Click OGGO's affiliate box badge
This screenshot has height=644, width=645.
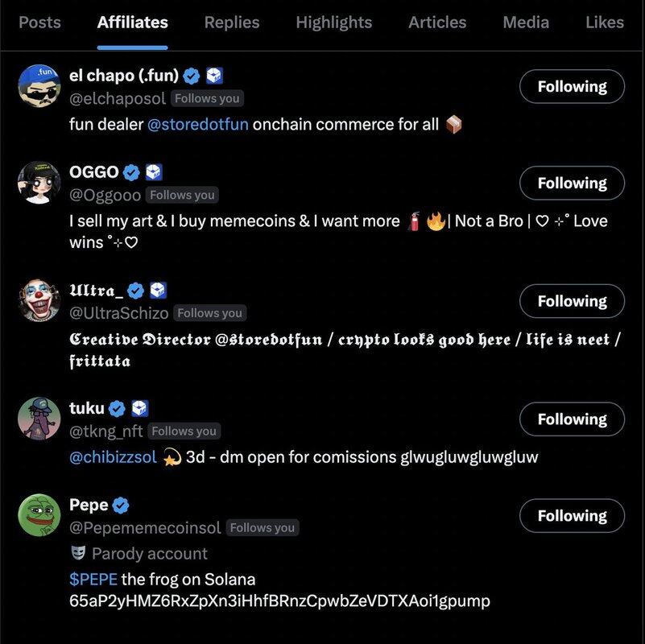pyautogui.click(x=155, y=172)
